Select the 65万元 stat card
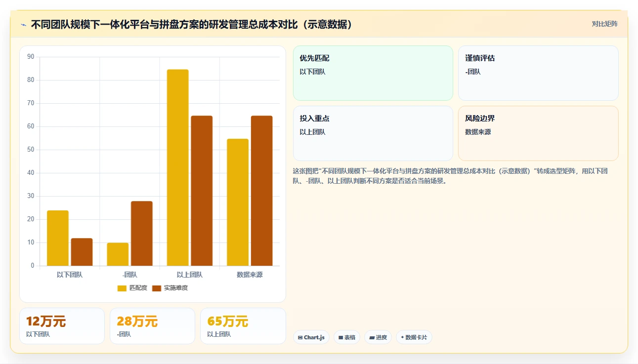 [243, 326]
